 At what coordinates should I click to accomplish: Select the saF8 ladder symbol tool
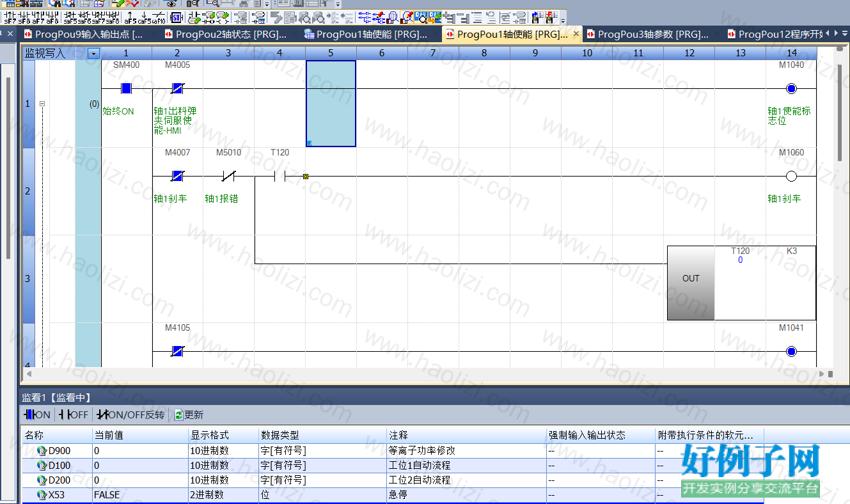click(x=113, y=17)
